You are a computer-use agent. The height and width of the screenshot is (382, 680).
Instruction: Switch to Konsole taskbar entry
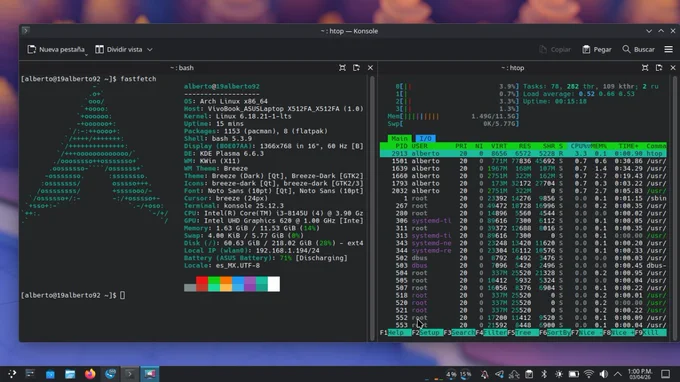[x=130, y=374]
